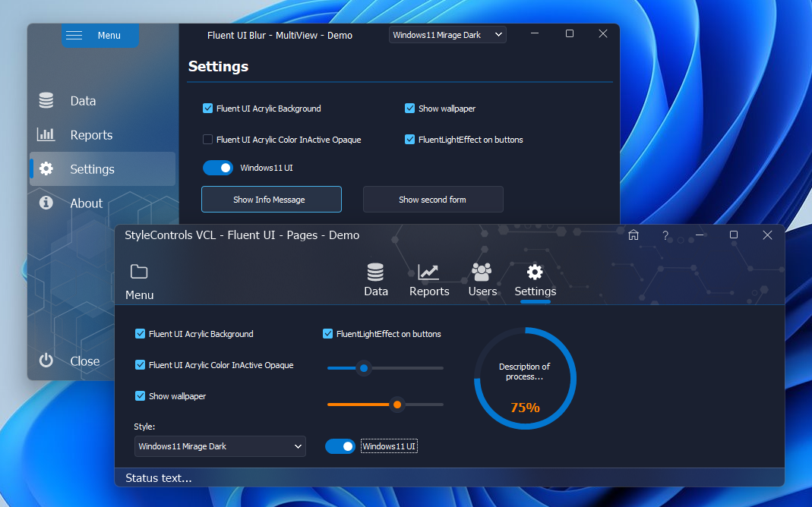
Task: Click the blue slider thumb
Action: [x=364, y=368]
